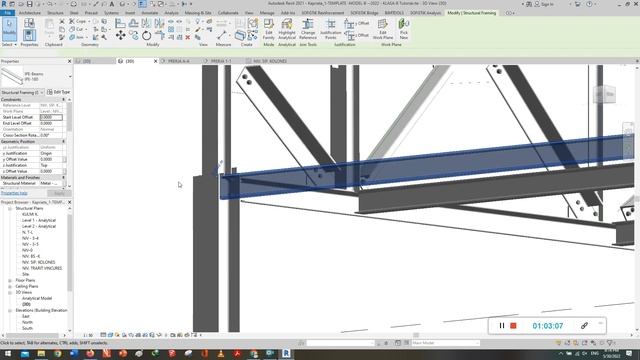The width and height of the screenshot is (640, 360).
Task: Collapse the Geometric Position section
Action: pos(63,142)
